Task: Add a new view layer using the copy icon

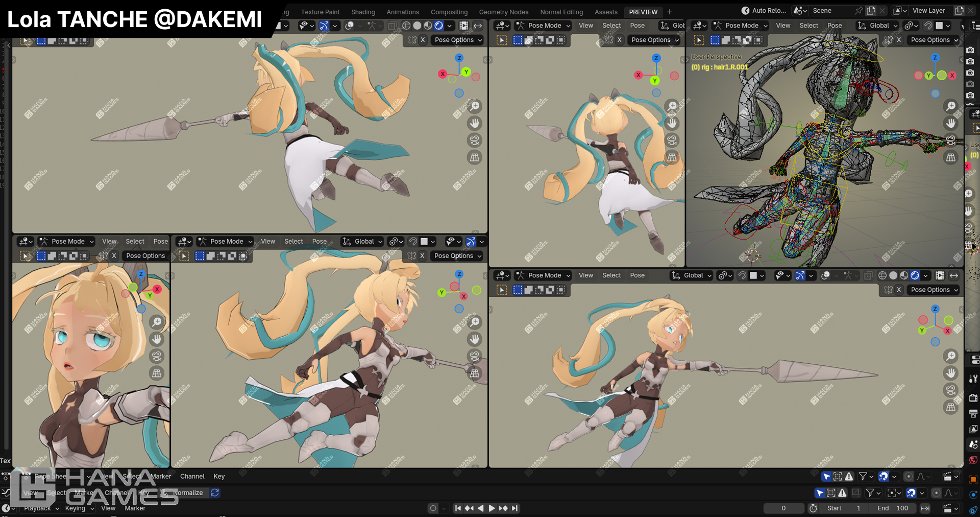Action: (x=959, y=11)
